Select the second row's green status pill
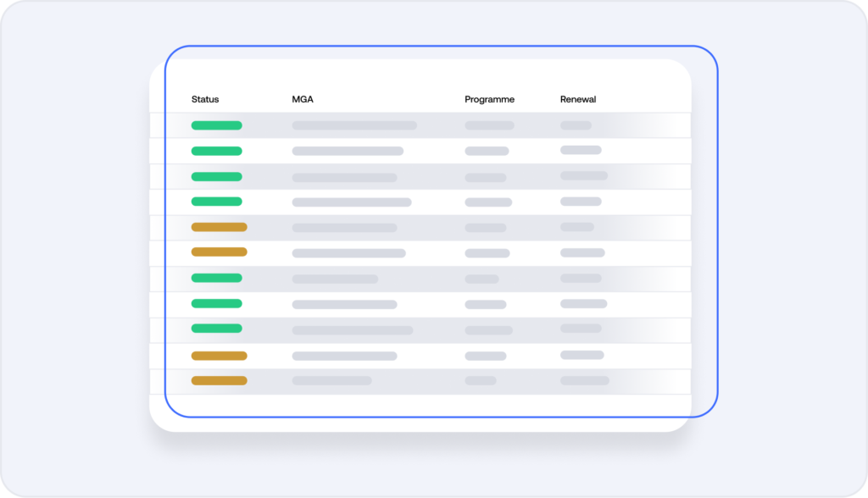Screen dimensions: 868x498 216,151
